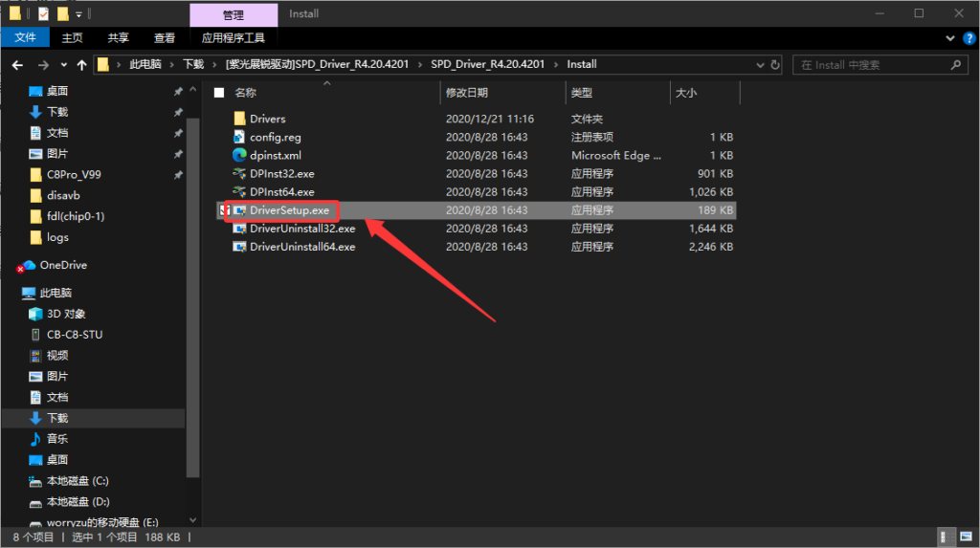Click the search magnifier icon
This screenshot has height=548, width=980.
956,64
